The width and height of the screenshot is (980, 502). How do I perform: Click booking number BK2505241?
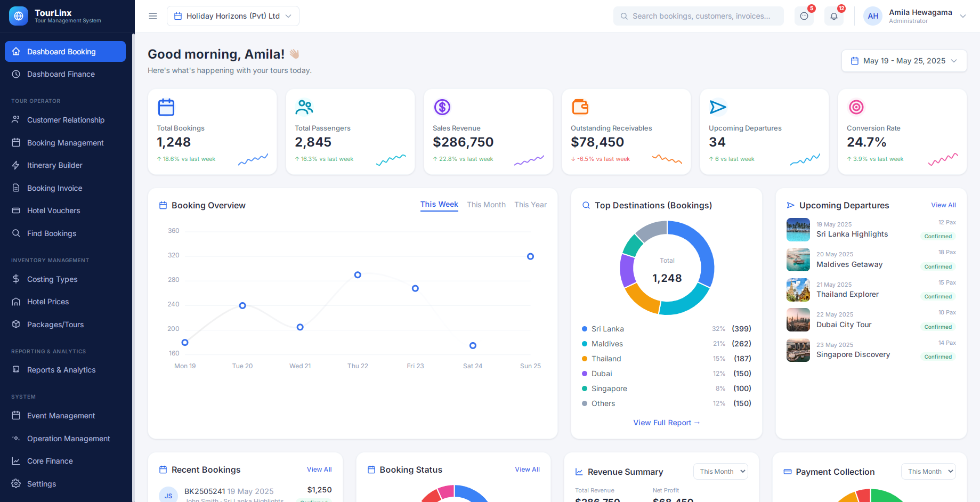pos(205,491)
